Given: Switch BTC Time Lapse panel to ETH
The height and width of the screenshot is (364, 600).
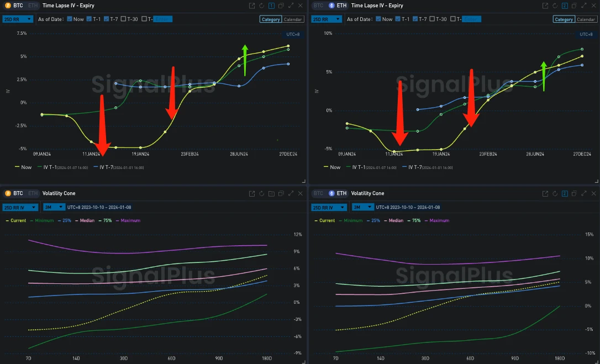Looking at the screenshot, I should 33,6.
